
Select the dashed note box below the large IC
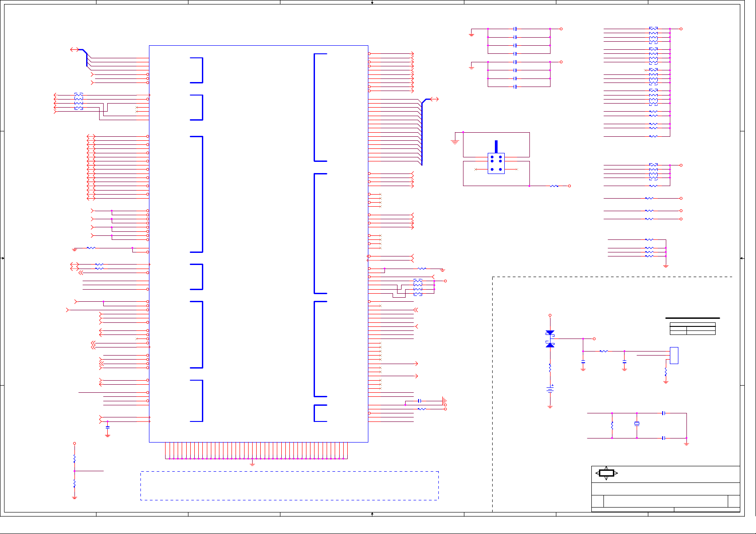tap(289, 486)
